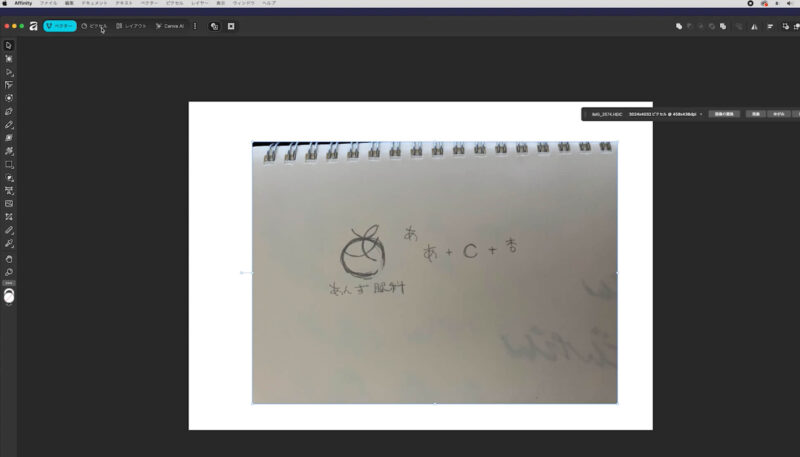
Task: Select the Contour tool
Action: [9, 98]
